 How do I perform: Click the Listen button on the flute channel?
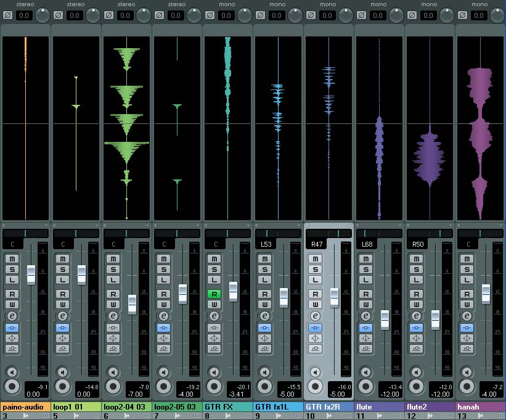point(365,280)
